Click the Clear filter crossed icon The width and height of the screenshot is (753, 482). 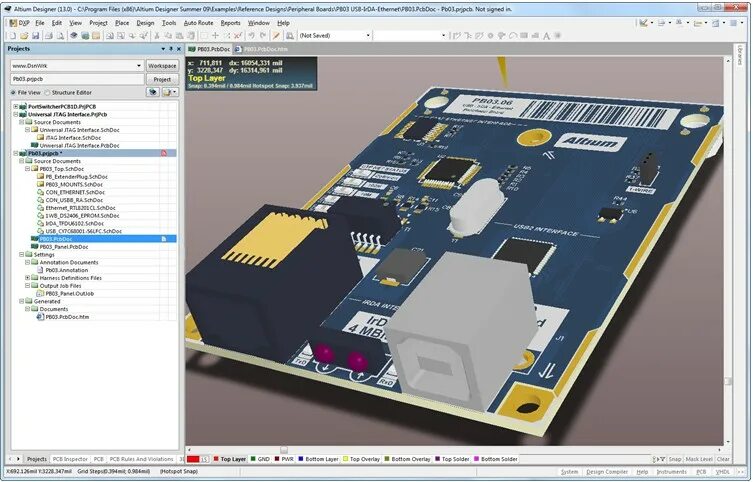coord(237,36)
